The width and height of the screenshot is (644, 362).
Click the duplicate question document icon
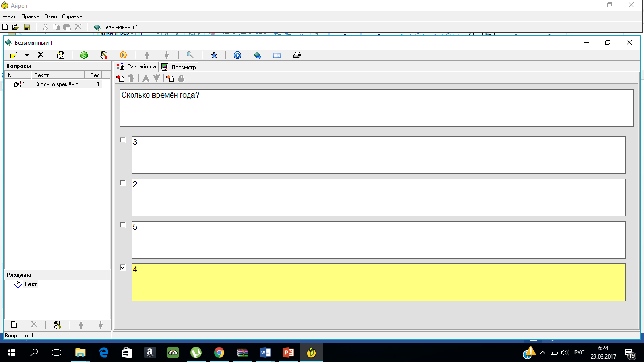click(x=60, y=55)
